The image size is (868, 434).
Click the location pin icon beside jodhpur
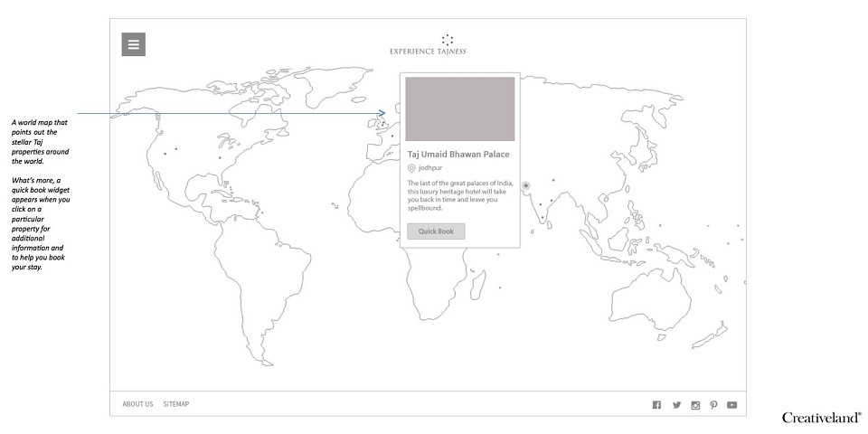(x=411, y=168)
